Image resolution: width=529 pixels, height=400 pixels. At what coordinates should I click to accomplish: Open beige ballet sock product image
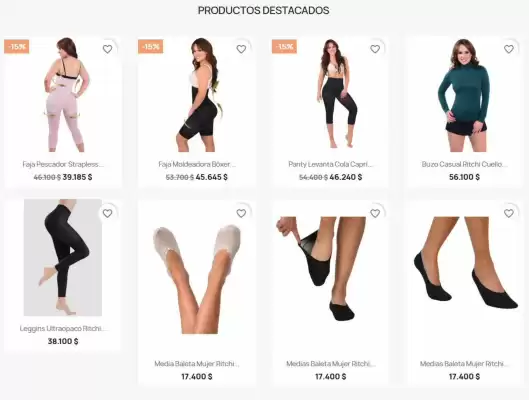[x=197, y=279]
